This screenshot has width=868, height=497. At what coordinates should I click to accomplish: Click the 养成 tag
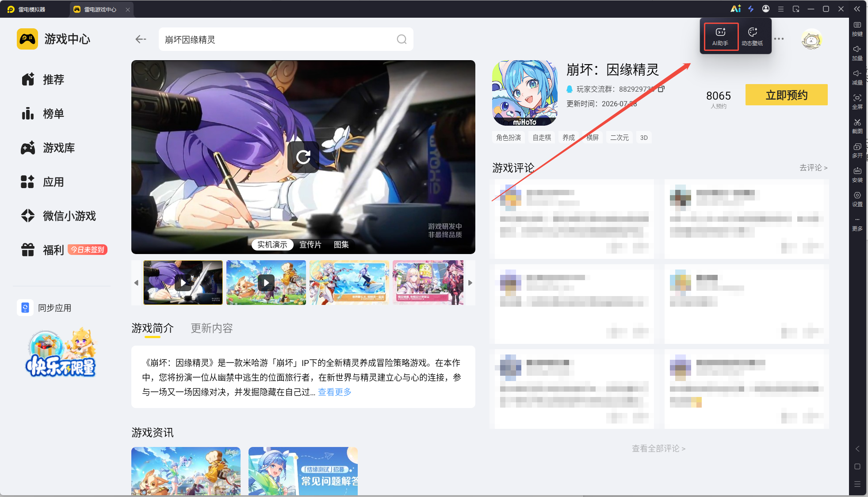click(569, 138)
